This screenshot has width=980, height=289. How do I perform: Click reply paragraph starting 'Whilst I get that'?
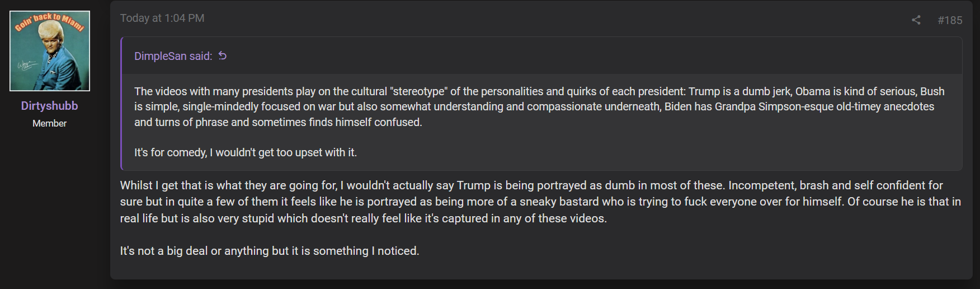coord(540,202)
